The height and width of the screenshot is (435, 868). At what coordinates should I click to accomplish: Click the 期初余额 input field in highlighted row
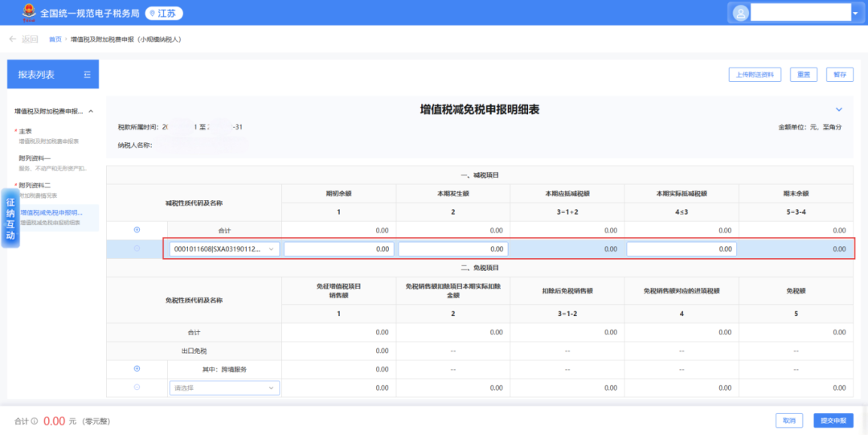coord(338,249)
